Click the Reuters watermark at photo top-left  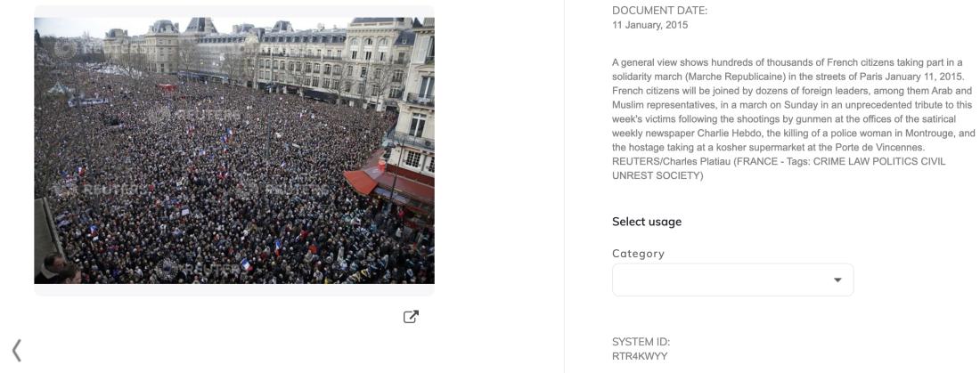click(x=87, y=47)
